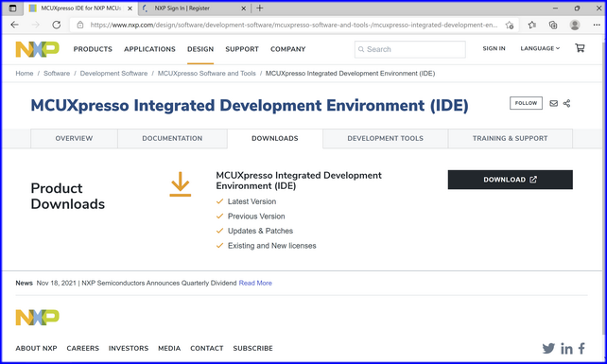Expand the Language dropdown
This screenshot has height=364, width=607.
pos(540,48)
